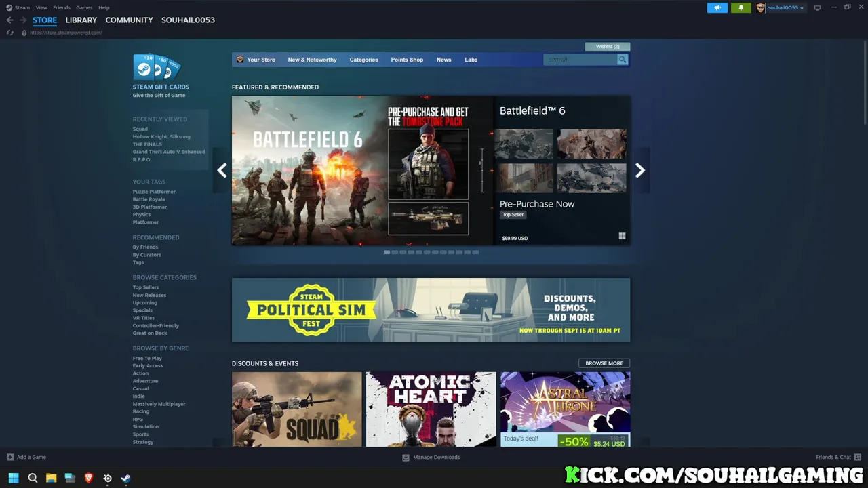
Task: Go back using the browser back arrow
Action: (x=9, y=20)
